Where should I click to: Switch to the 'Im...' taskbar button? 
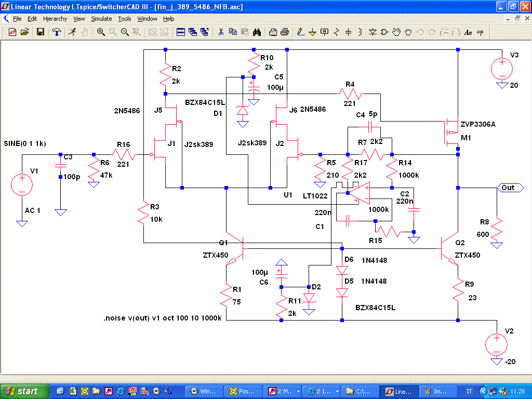coord(437,391)
